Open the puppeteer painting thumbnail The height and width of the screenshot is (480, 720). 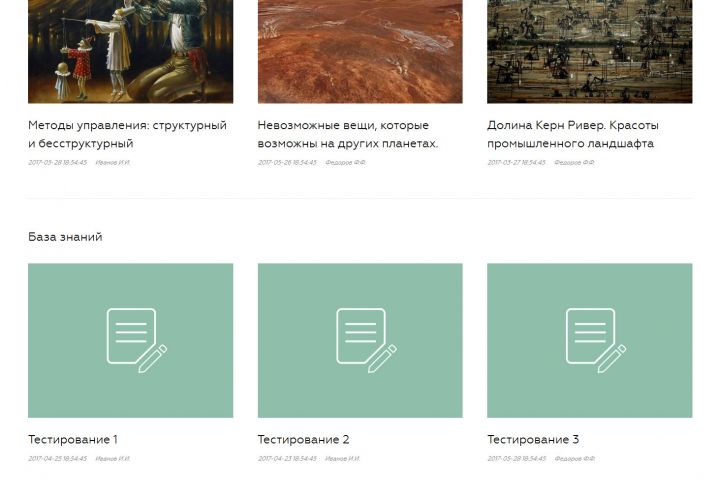click(x=130, y=51)
